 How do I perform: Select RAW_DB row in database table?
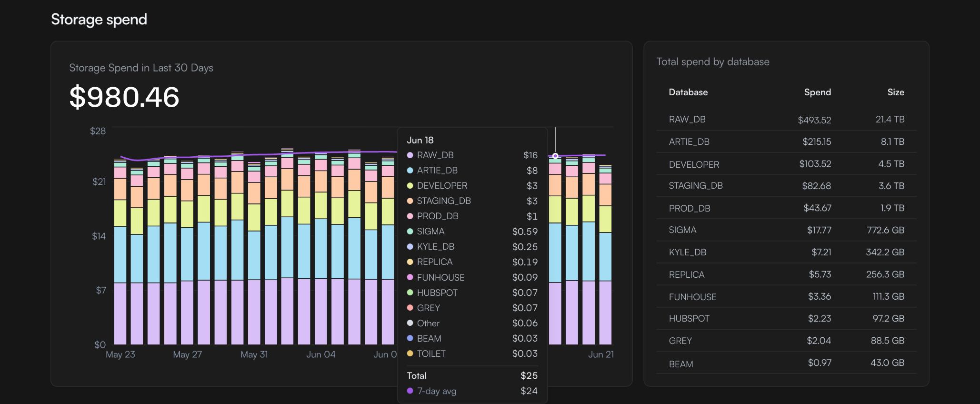click(x=786, y=120)
